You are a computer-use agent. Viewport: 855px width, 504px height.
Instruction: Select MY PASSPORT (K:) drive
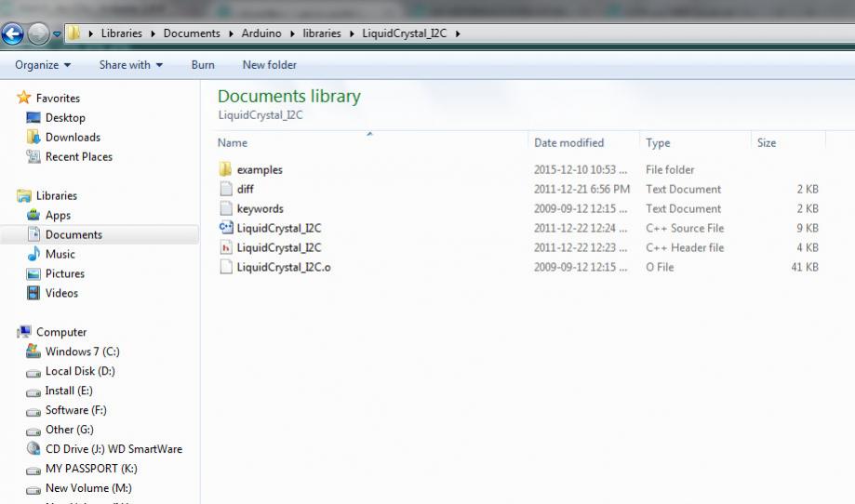[x=90, y=469]
